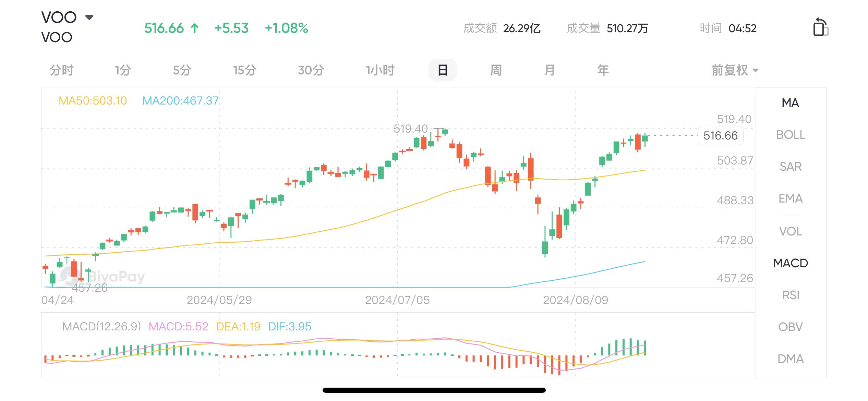
Task: Click the 2024/08/09 date axis label
Action: coord(576,300)
